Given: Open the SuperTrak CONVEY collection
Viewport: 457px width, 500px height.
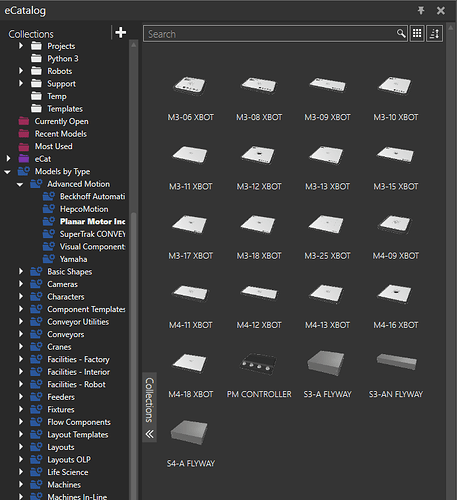Looking at the screenshot, I should click(x=84, y=234).
